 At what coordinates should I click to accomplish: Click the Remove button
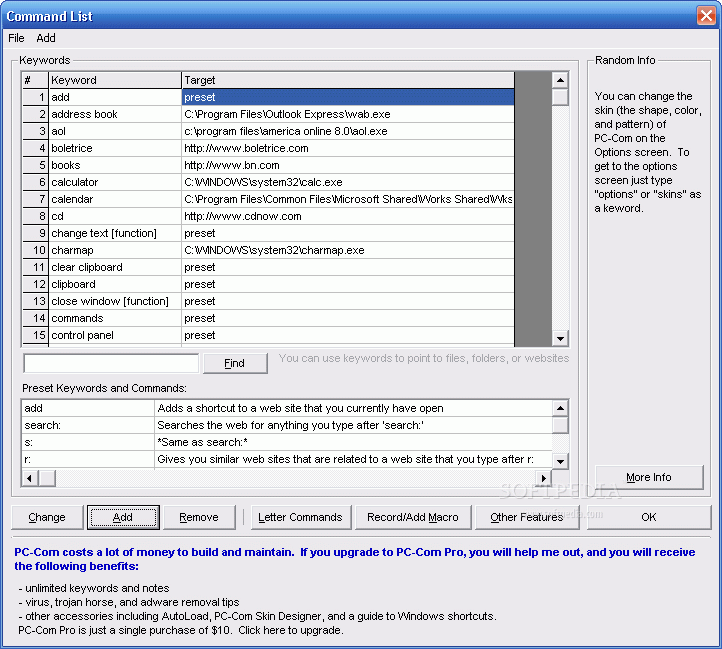click(199, 517)
